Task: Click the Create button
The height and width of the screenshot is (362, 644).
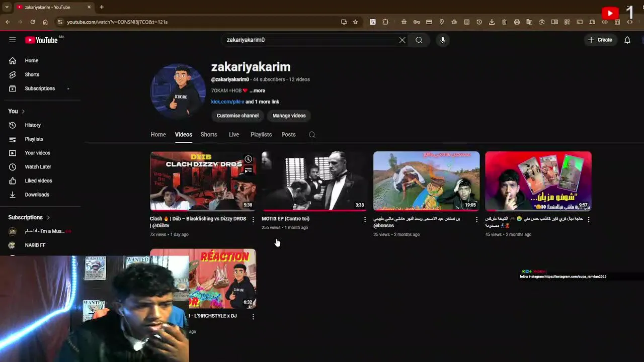Action: point(600,40)
